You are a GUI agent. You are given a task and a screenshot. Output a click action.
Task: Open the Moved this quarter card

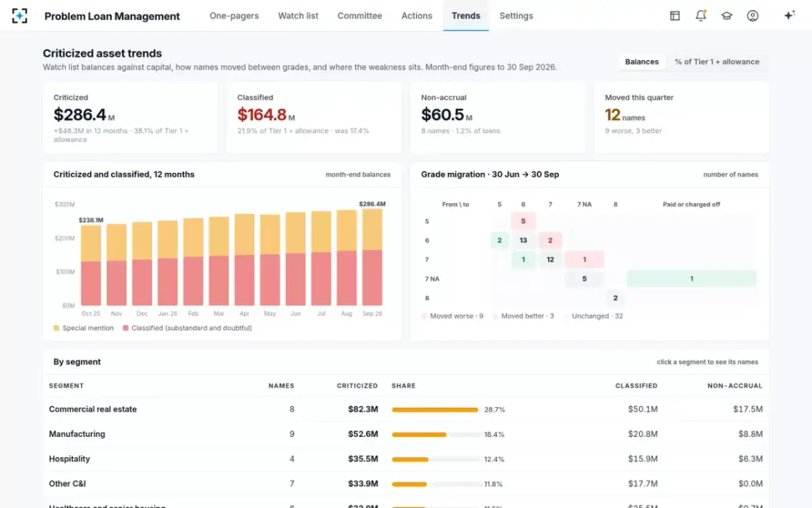click(x=681, y=118)
